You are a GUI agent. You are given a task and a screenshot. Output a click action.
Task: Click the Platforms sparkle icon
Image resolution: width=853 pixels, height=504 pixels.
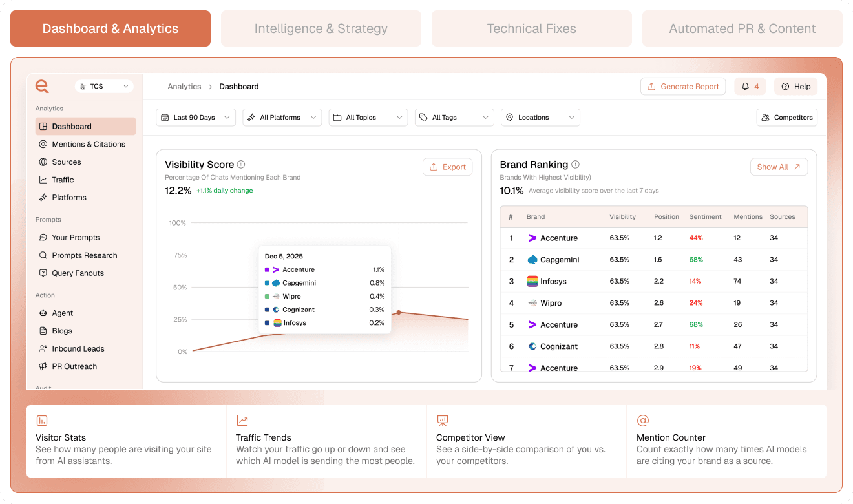pyautogui.click(x=43, y=198)
